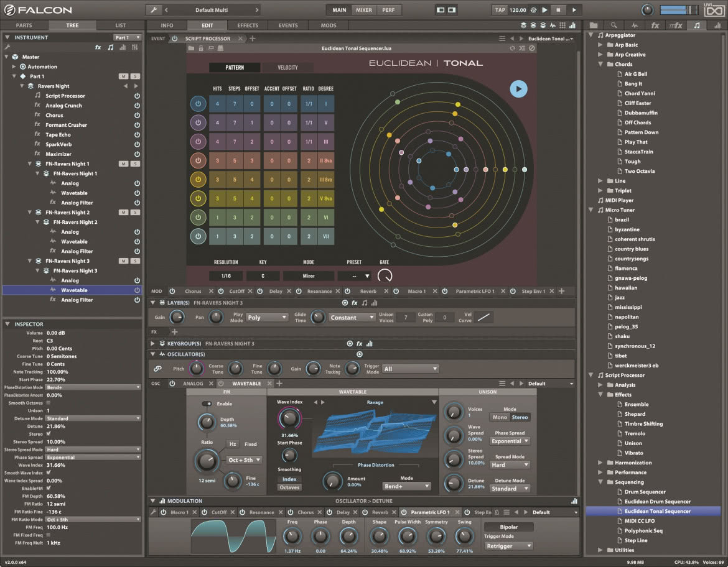Toggle the EnableFM checkbox in Inspector
This screenshot has height=567, width=728.
click(x=49, y=488)
